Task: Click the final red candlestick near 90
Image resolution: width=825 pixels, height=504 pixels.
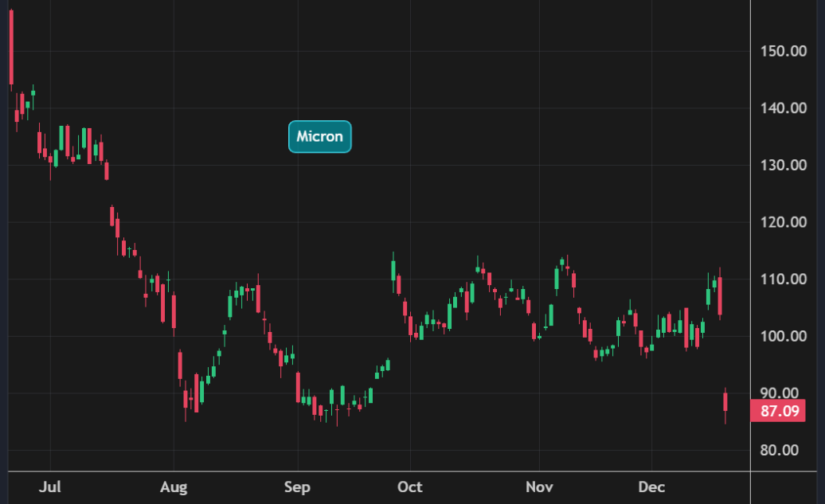Action: click(x=725, y=401)
